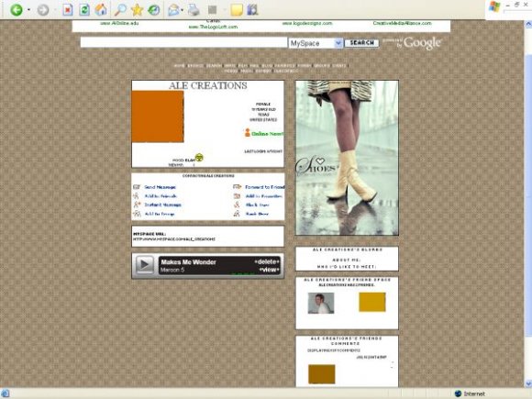Screen dimensions: 532x399
Task: Open the logodesigns.com ad link
Action: point(307,23)
